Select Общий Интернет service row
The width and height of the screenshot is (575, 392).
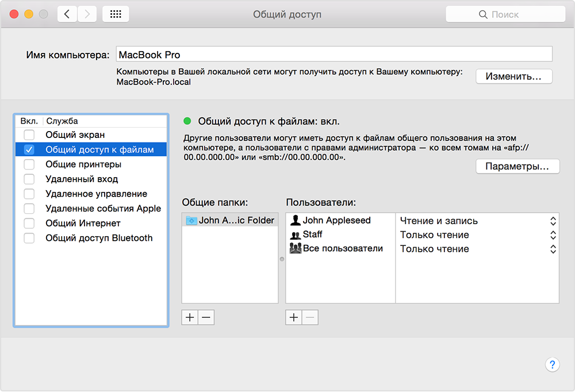click(83, 223)
